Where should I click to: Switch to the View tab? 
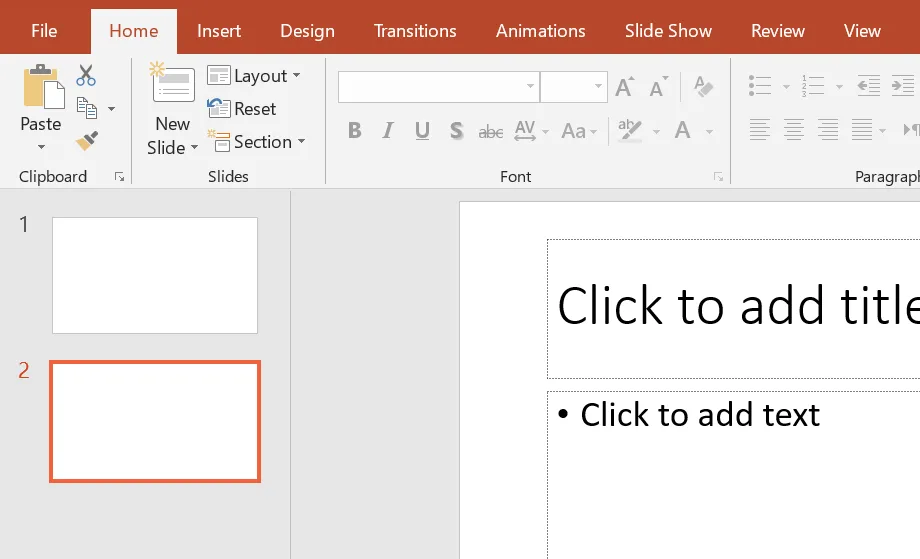pyautogui.click(x=862, y=31)
